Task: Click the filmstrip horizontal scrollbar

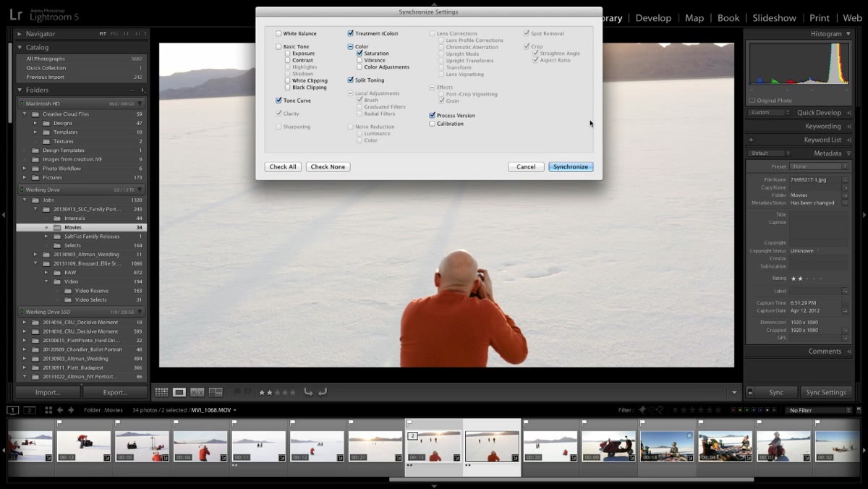Action: coord(571,479)
